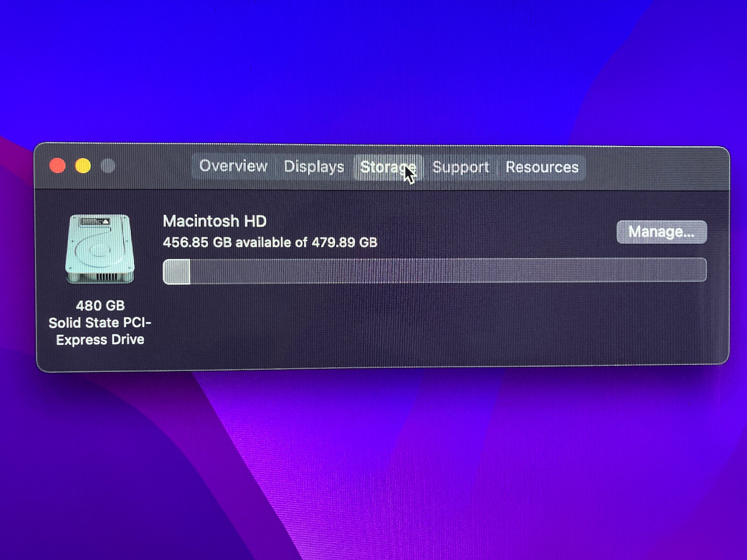
Task: Select the Storage tab
Action: coord(388,167)
